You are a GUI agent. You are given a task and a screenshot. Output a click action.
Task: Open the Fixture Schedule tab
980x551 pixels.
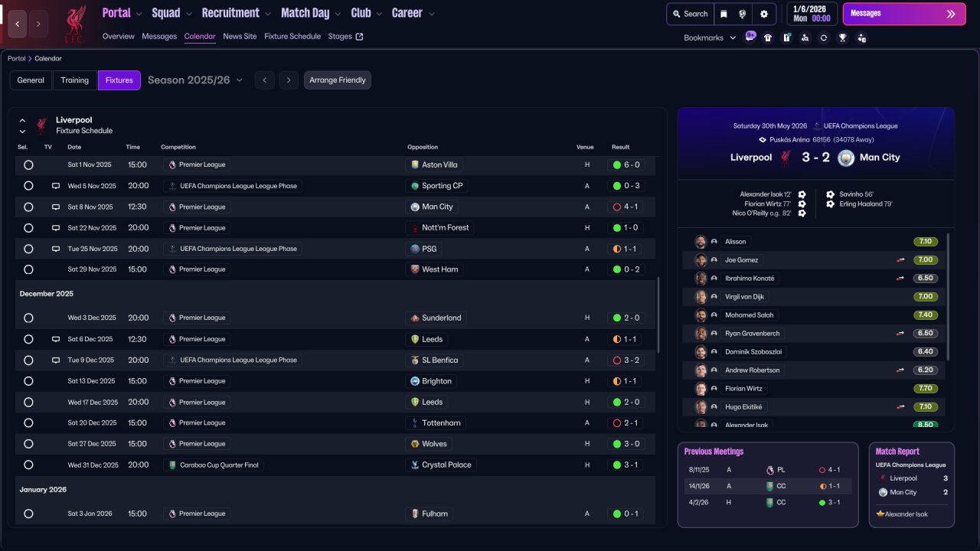pos(292,37)
